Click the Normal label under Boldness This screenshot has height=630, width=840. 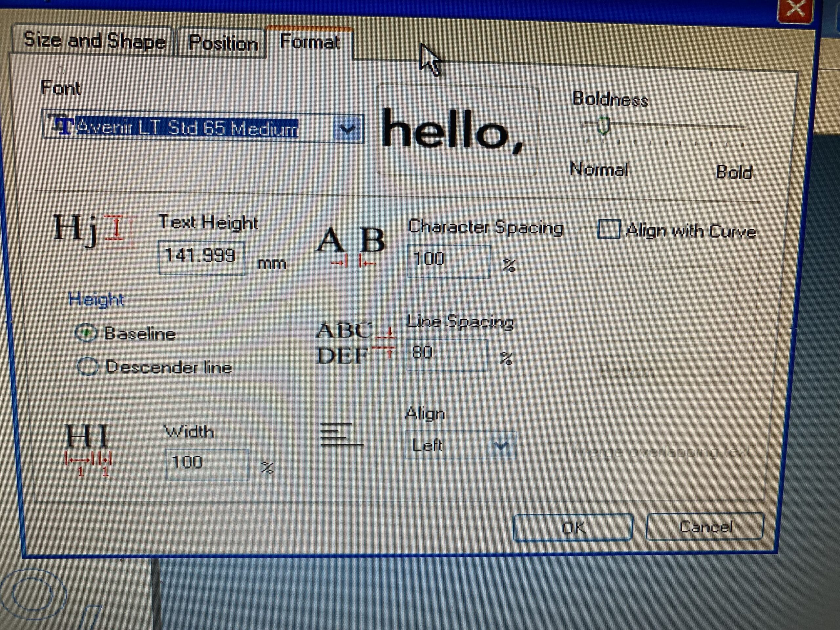[599, 169]
